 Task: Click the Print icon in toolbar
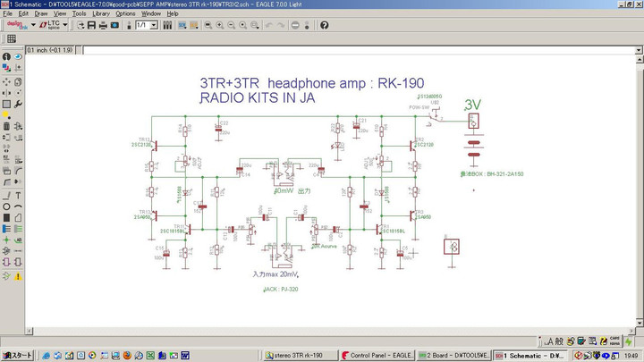pos(104,25)
